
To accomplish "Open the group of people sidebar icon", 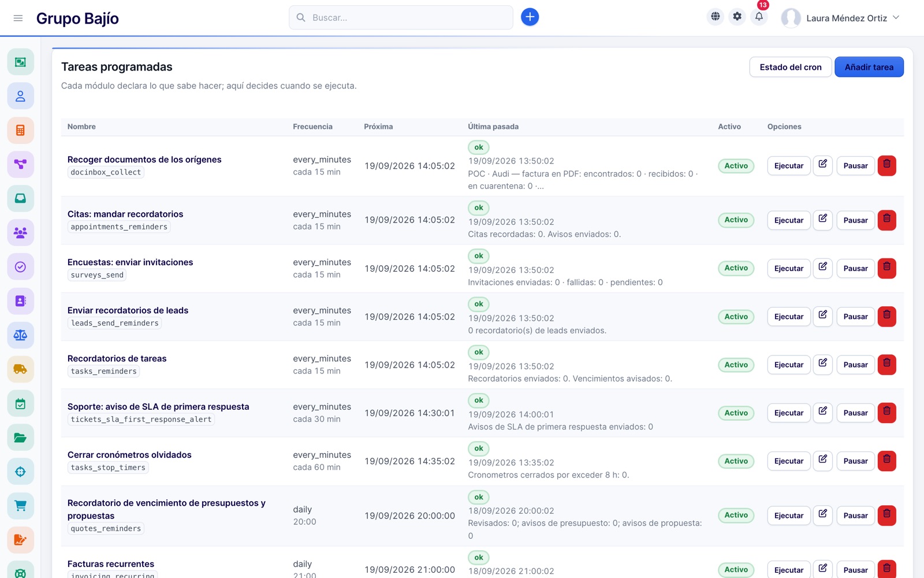I will pyautogui.click(x=20, y=232).
